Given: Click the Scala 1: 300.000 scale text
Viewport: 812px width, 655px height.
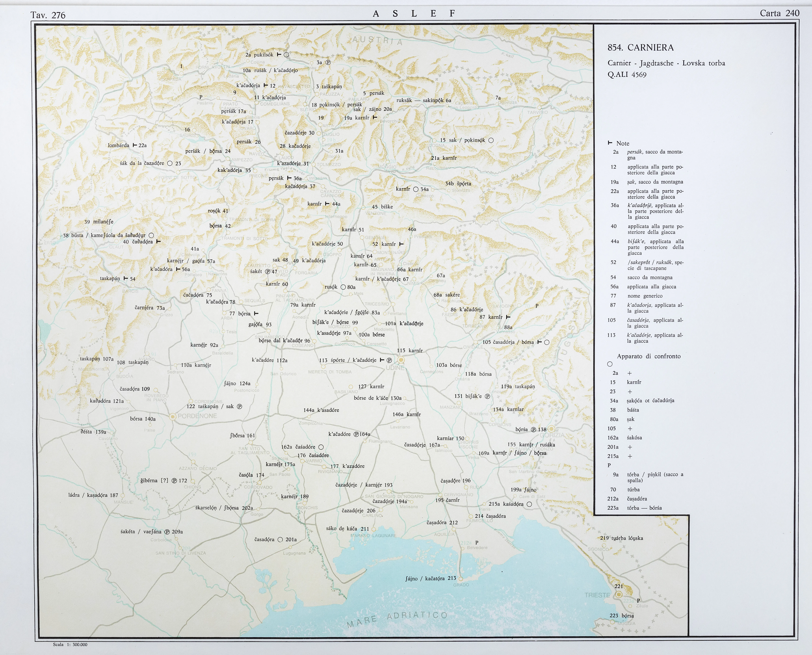Looking at the screenshot, I should 70,644.
